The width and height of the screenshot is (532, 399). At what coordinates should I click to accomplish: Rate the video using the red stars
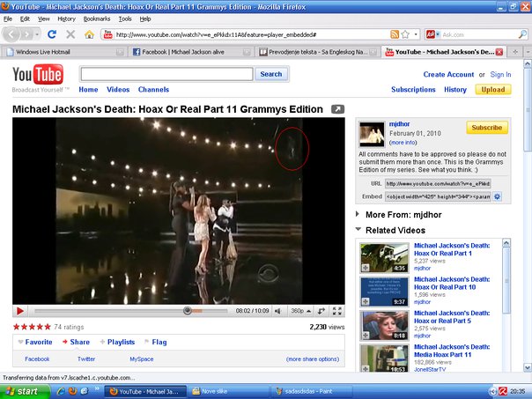[32, 327]
